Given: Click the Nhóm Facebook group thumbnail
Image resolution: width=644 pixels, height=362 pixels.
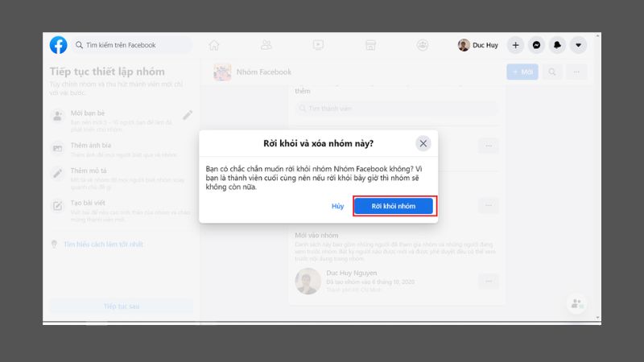Looking at the screenshot, I should (222, 72).
